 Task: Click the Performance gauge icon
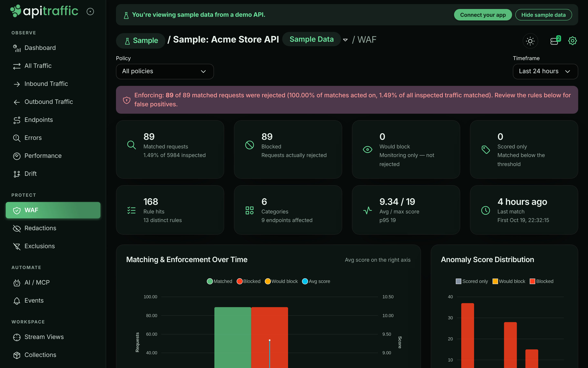pos(17,156)
